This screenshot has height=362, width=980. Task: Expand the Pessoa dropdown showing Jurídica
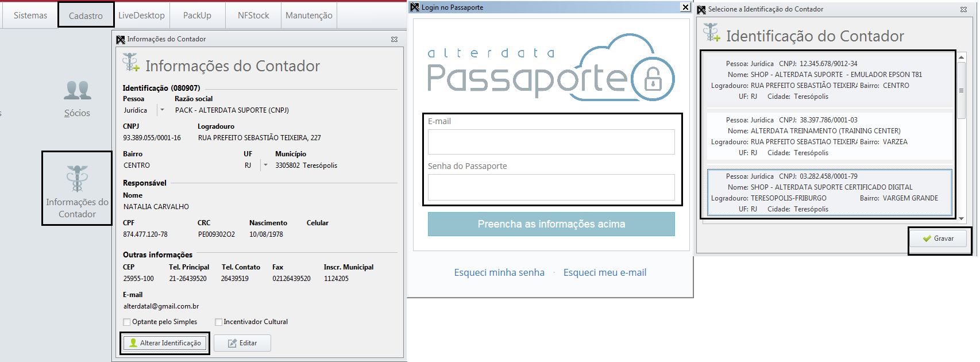point(162,110)
